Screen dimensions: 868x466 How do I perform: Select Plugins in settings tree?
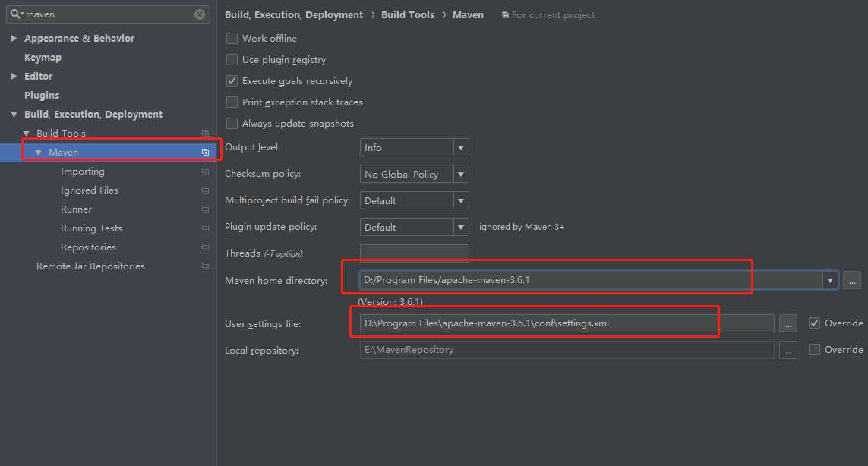pos(42,95)
